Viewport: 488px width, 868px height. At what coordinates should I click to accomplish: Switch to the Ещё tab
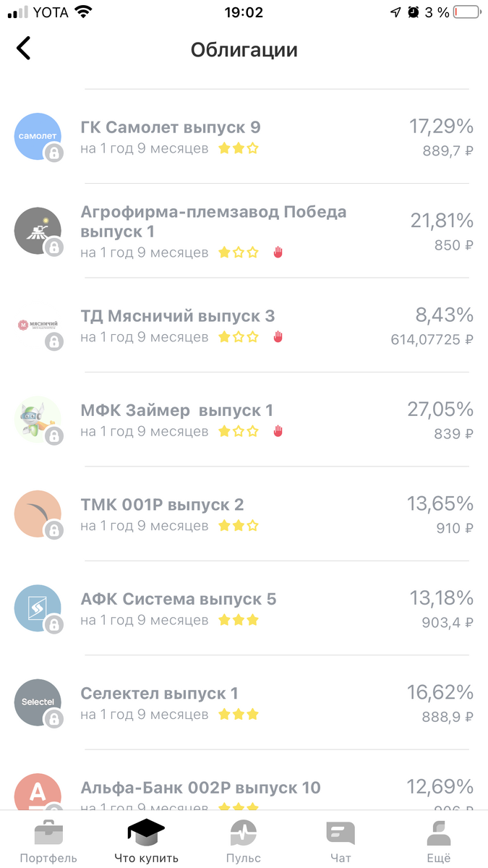(x=438, y=832)
